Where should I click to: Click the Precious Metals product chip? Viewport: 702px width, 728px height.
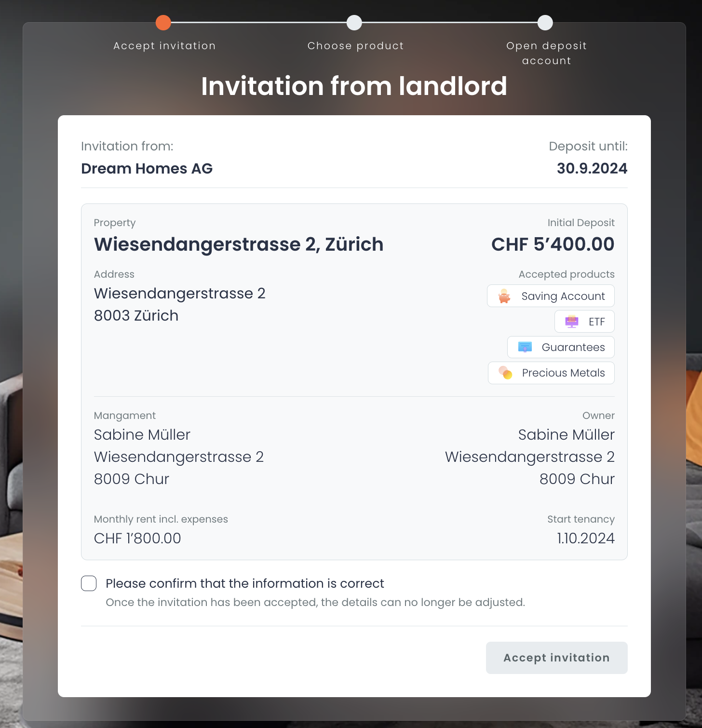tap(551, 373)
